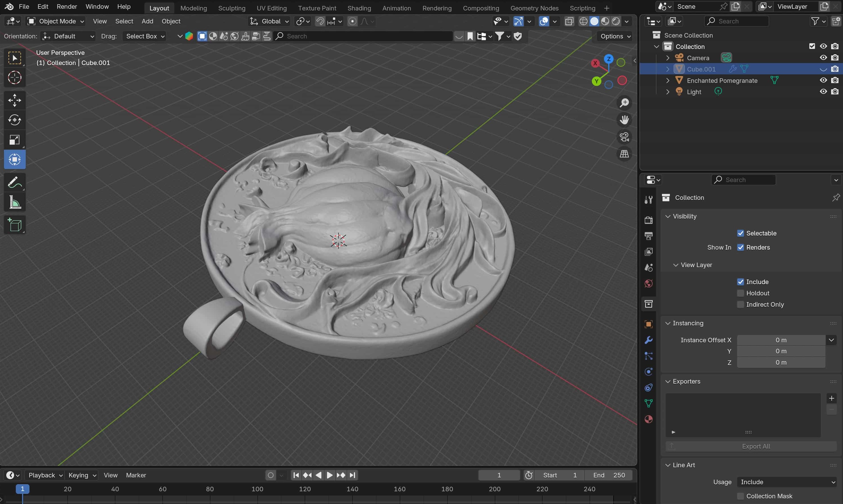
Task: Switch to the Sculpting workspace tab
Action: 231,8
